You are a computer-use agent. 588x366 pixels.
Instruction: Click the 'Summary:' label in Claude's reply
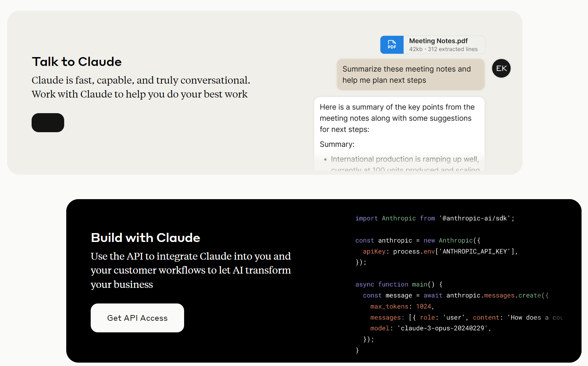tap(337, 144)
